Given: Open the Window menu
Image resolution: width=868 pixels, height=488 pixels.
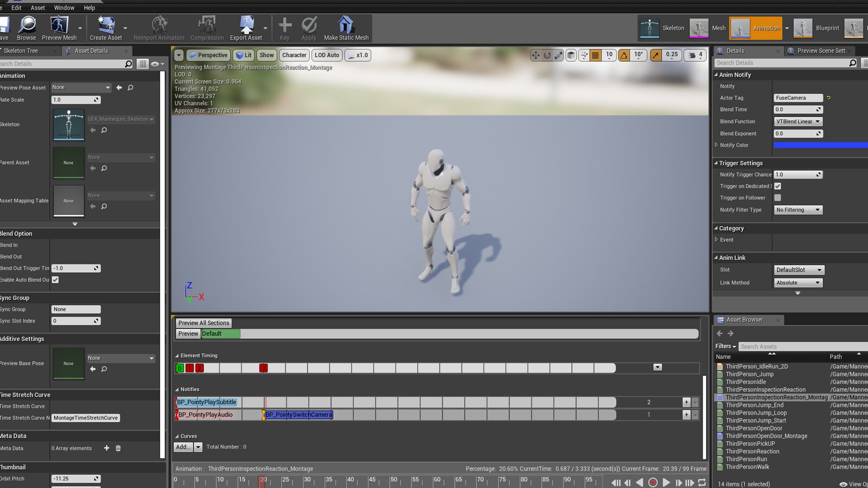Looking at the screenshot, I should (x=64, y=8).
